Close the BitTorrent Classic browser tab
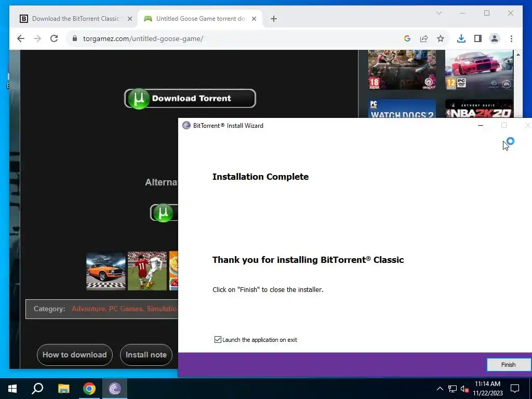 coord(129,19)
